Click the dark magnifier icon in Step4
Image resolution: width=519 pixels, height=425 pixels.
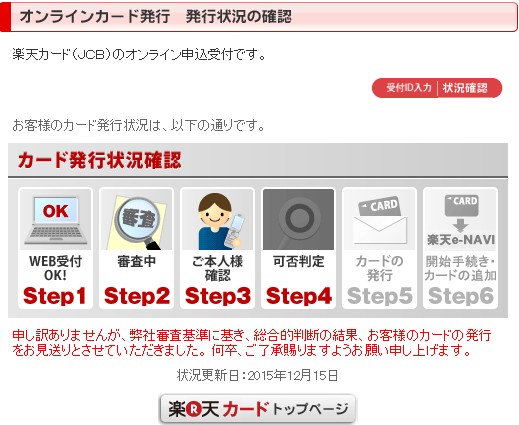(x=298, y=219)
